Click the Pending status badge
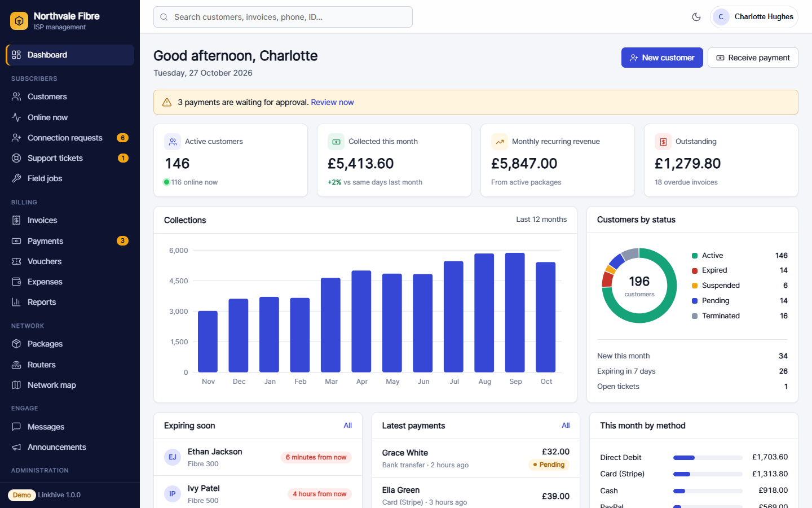Screen dimensions: 812x508 (x=549, y=465)
